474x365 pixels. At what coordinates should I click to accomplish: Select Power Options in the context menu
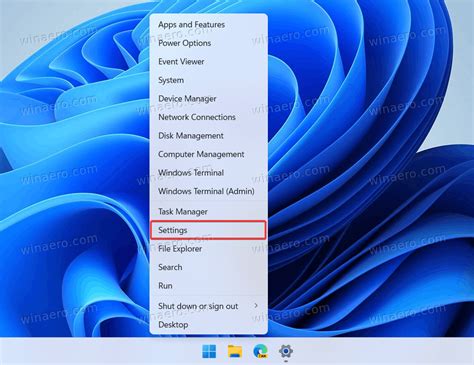click(x=208, y=43)
